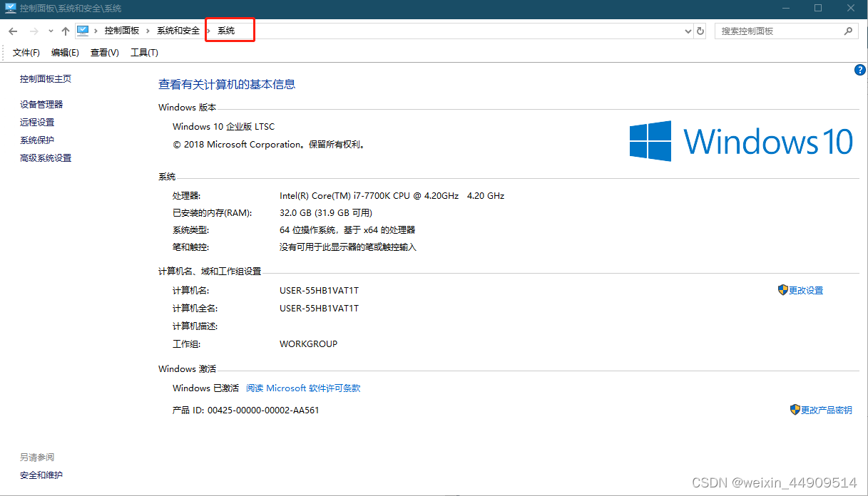Click the 32.0 GB RAM value
Screen dimensions: 868x496
click(326, 213)
